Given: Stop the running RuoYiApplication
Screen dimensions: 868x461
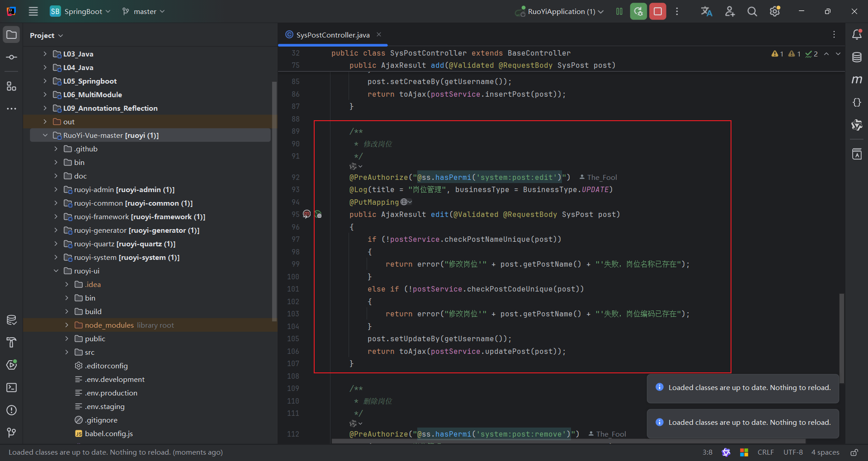Looking at the screenshot, I should [x=658, y=11].
